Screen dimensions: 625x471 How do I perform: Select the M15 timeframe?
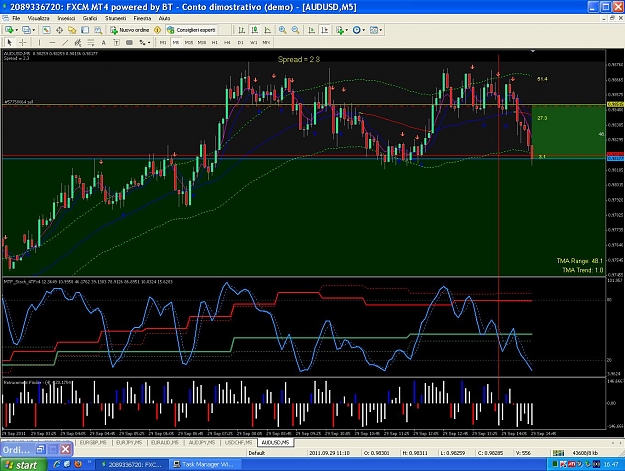click(x=189, y=42)
